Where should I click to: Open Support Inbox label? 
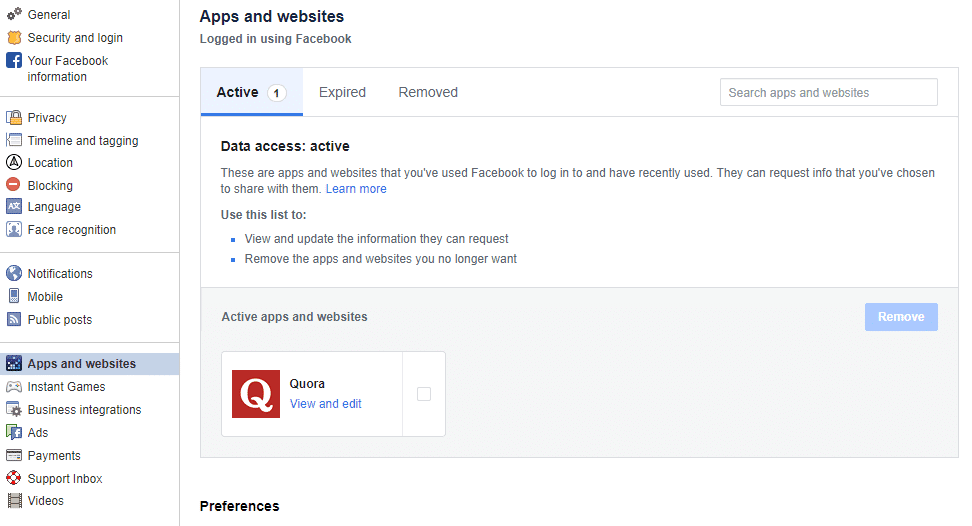(65, 479)
